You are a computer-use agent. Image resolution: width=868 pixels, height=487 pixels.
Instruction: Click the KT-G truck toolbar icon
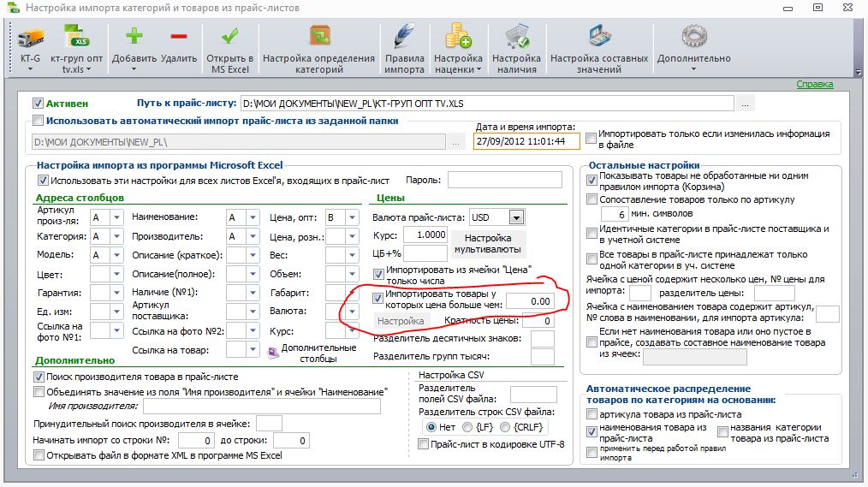click(x=30, y=38)
